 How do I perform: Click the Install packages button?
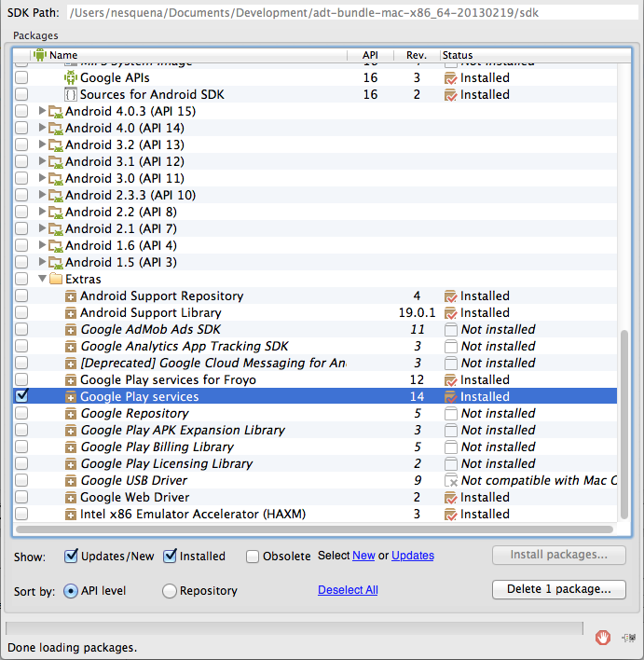point(559,556)
